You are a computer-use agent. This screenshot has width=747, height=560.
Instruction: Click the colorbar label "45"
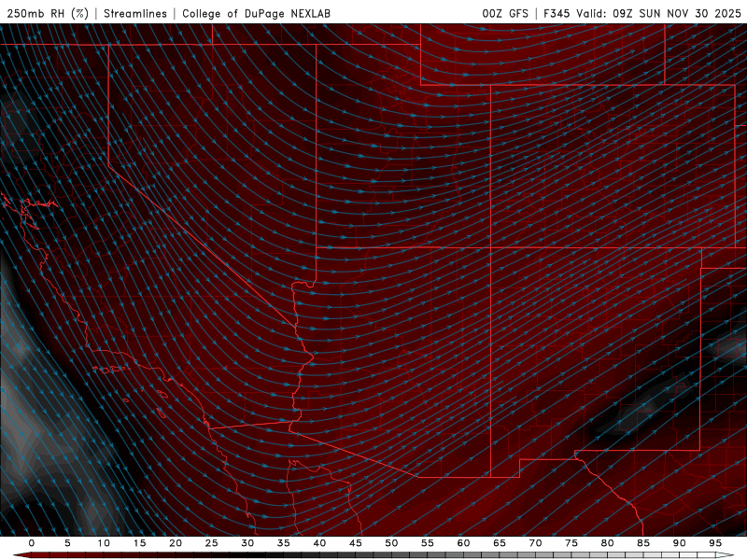point(356,543)
